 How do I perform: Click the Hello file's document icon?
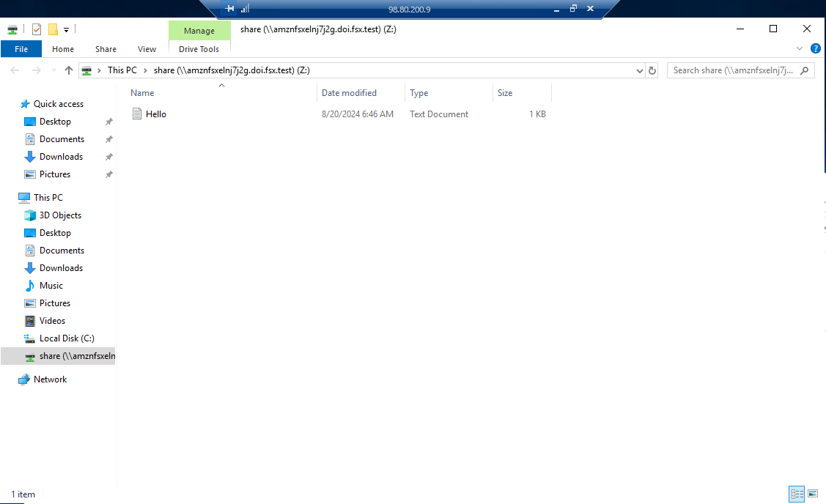click(137, 114)
